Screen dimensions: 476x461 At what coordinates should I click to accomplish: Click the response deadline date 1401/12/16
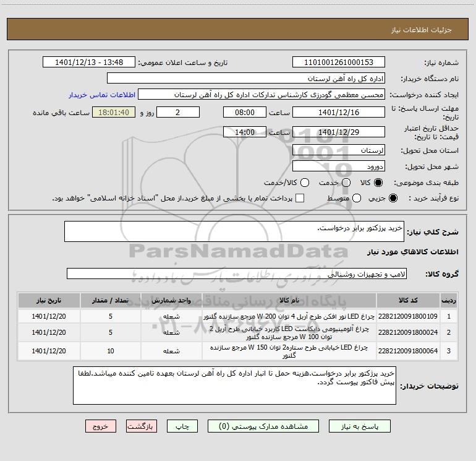click(339, 112)
